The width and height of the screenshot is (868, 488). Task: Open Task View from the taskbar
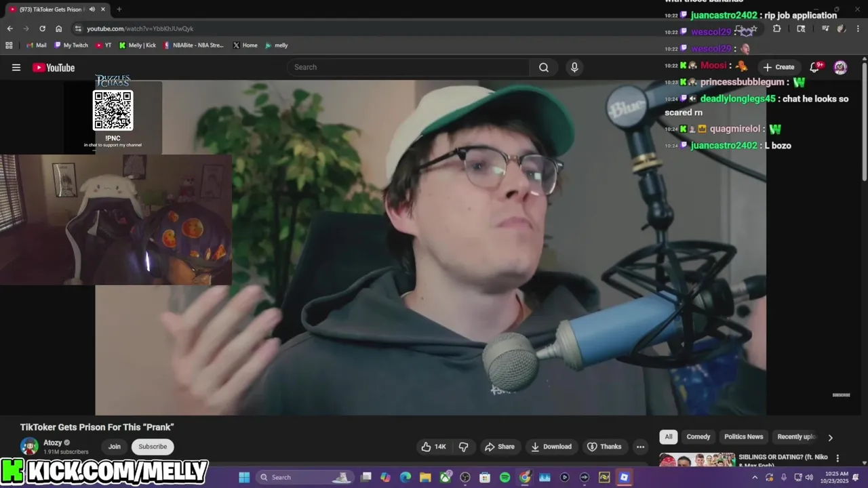[x=366, y=477]
